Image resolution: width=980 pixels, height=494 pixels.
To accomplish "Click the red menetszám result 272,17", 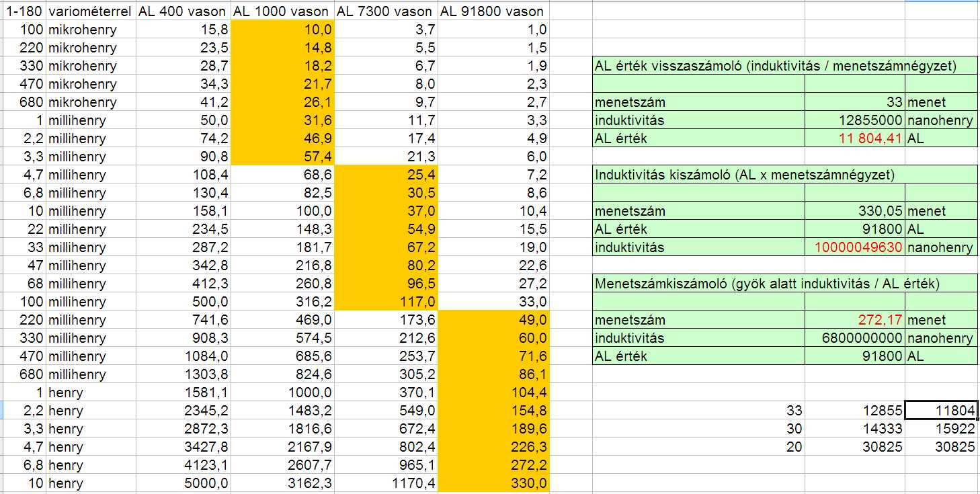I will point(854,320).
